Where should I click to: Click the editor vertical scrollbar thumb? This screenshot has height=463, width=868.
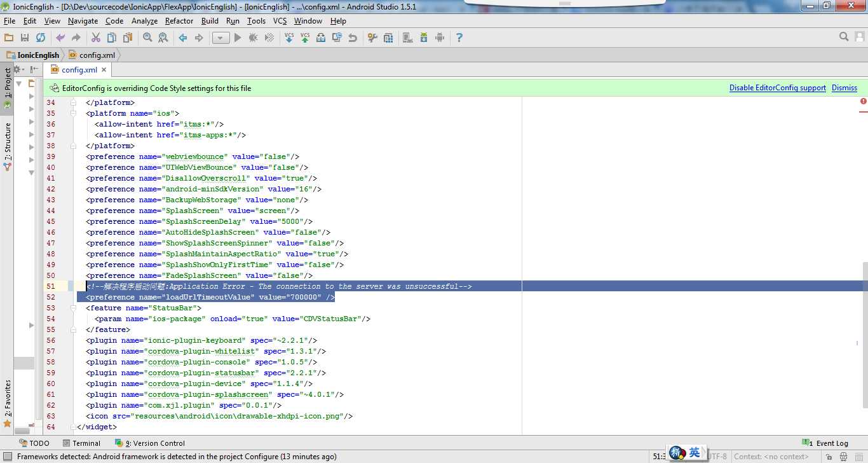click(x=864, y=335)
